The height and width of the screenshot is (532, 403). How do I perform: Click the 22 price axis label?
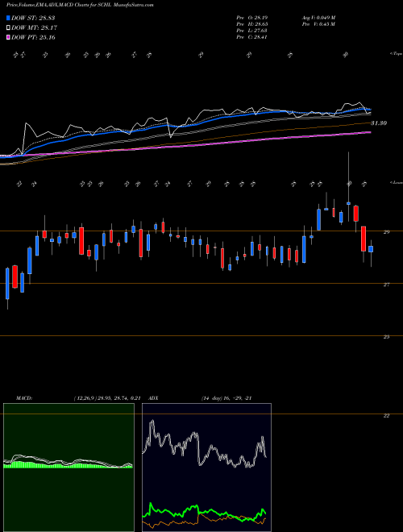click(x=386, y=416)
